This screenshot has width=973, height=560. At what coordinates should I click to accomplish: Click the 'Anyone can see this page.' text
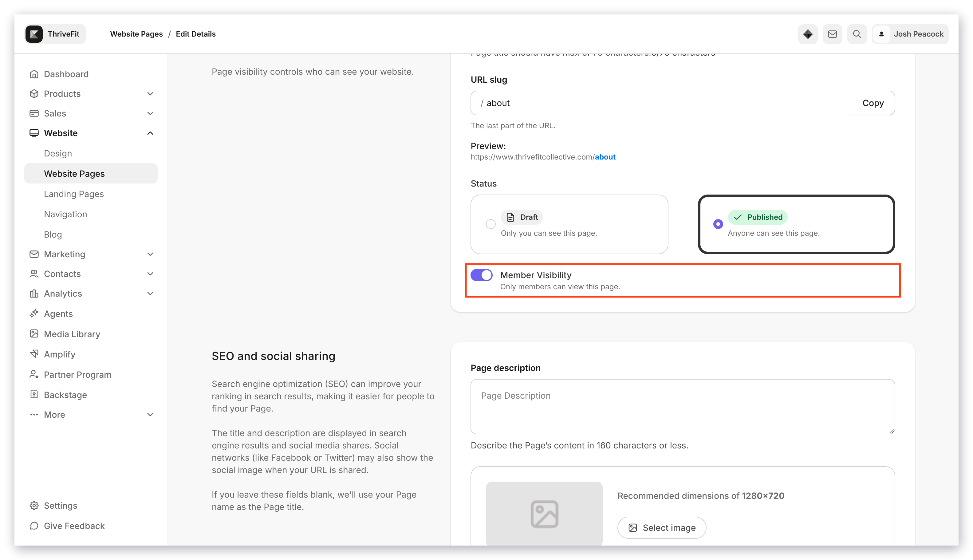[774, 233]
